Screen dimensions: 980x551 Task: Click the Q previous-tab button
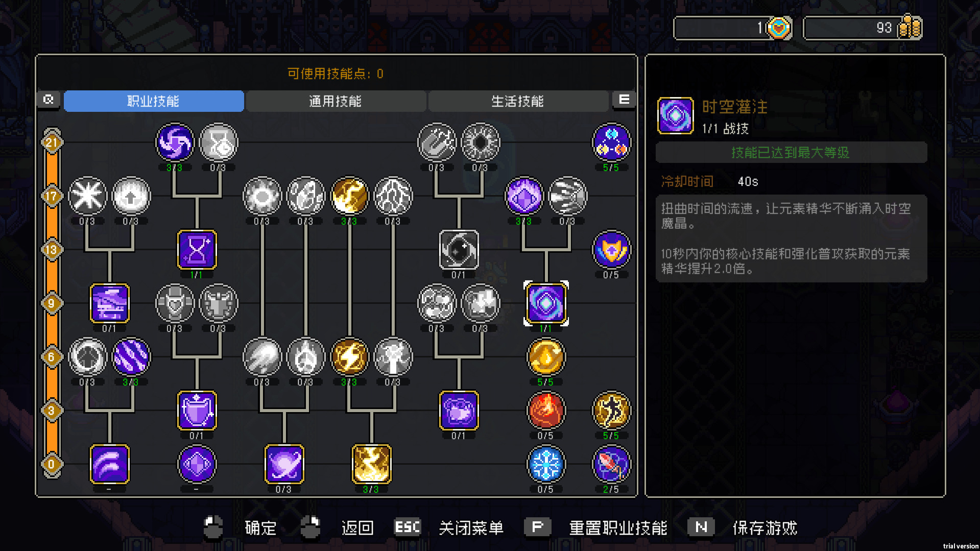point(49,100)
